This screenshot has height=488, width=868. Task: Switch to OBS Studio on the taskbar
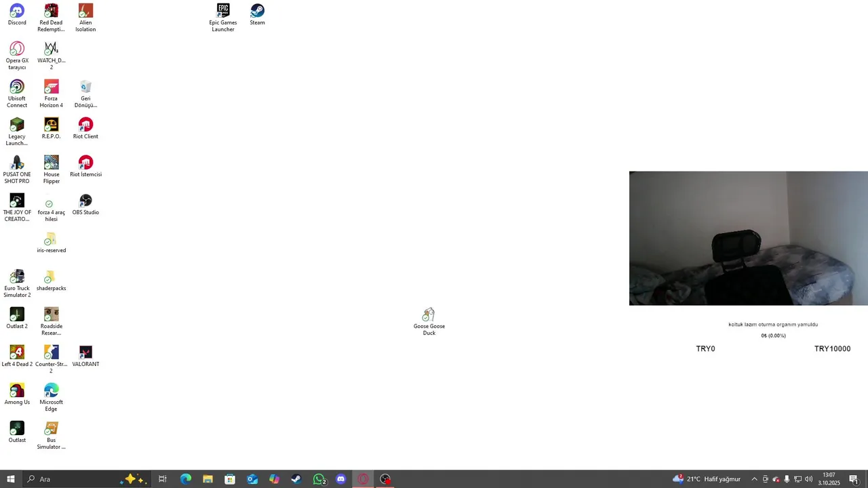[386, 479]
